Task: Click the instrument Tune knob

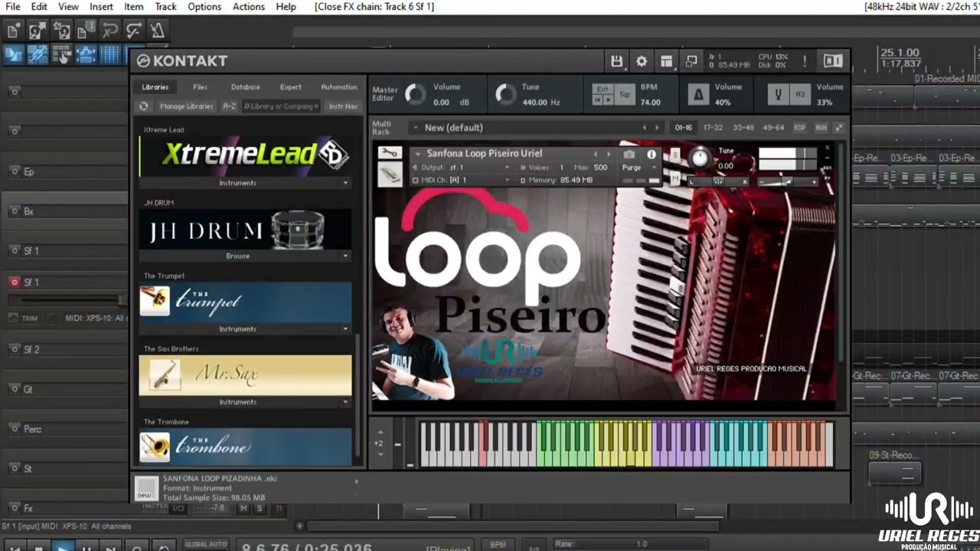Action: tap(700, 158)
